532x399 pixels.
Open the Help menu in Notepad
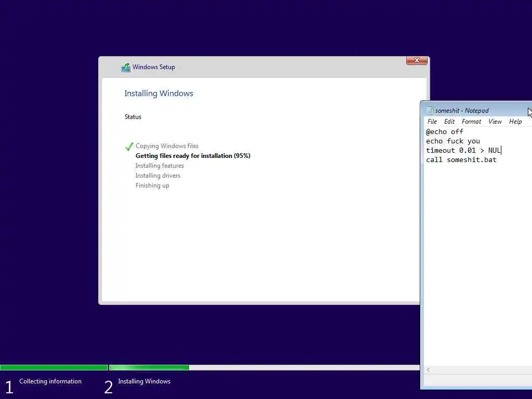click(515, 122)
